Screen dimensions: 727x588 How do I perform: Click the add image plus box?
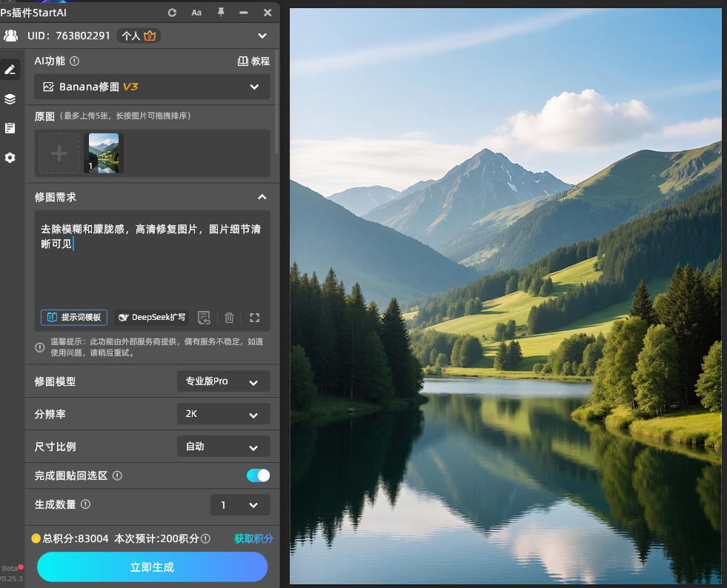click(x=59, y=153)
